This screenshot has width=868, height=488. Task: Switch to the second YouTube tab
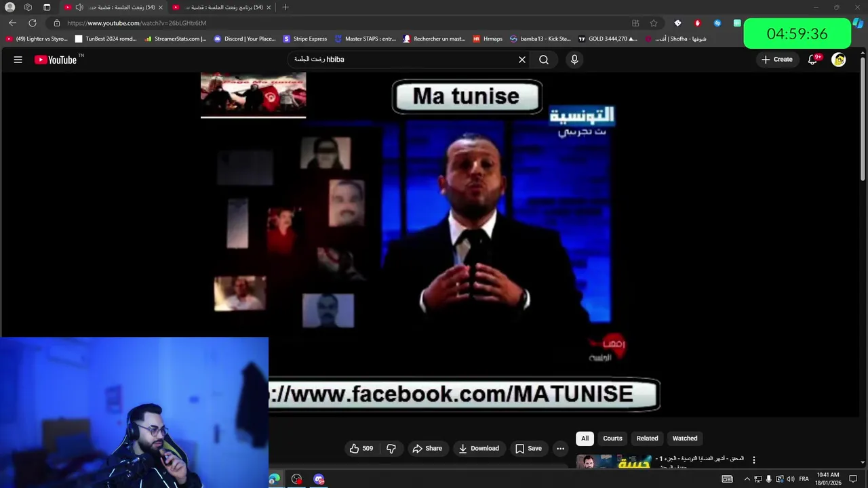[222, 7]
